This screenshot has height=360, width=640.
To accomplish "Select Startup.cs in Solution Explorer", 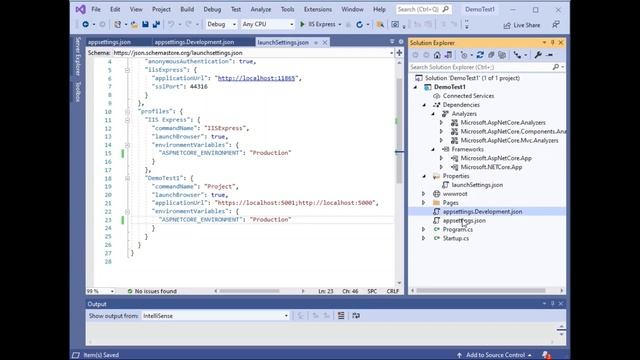I will [x=456, y=238].
